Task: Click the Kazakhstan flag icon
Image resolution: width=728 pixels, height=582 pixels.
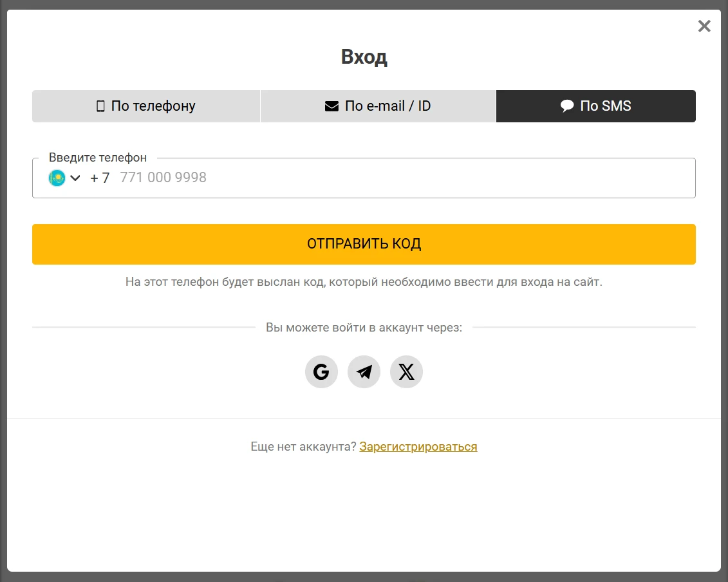Action: pyautogui.click(x=57, y=178)
